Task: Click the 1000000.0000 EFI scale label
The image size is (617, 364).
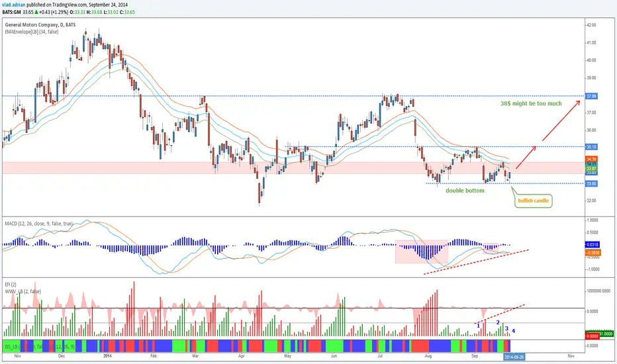Action: (x=598, y=291)
